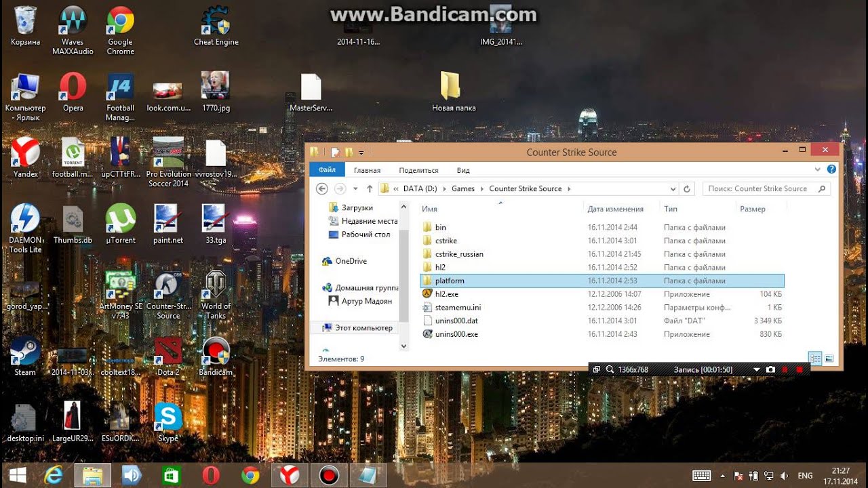Open Explorer help question-mark icon
Screen dimensions: 868x488
tap(831, 169)
